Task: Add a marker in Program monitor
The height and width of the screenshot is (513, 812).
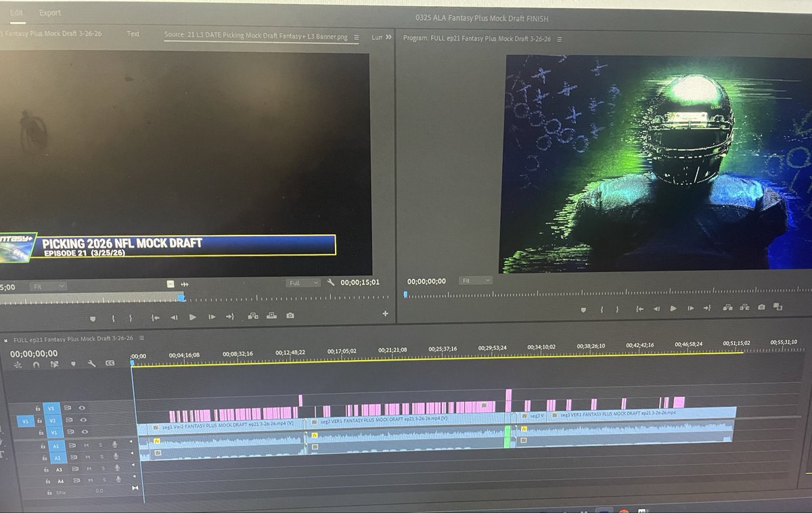Action: (583, 309)
